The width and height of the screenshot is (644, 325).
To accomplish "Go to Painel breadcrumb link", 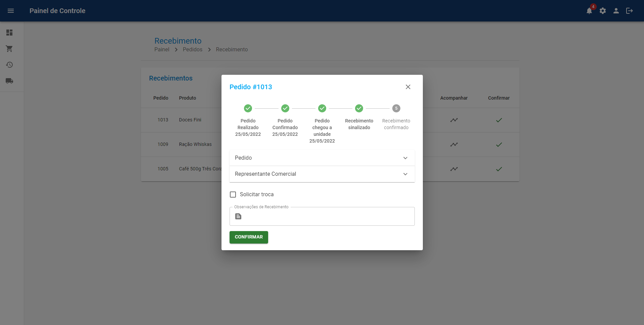I will coord(162,50).
